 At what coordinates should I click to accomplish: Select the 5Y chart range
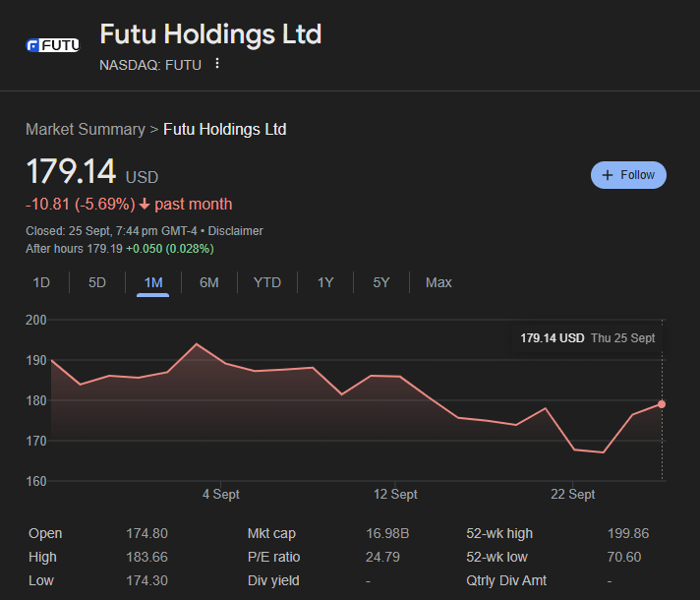381,283
